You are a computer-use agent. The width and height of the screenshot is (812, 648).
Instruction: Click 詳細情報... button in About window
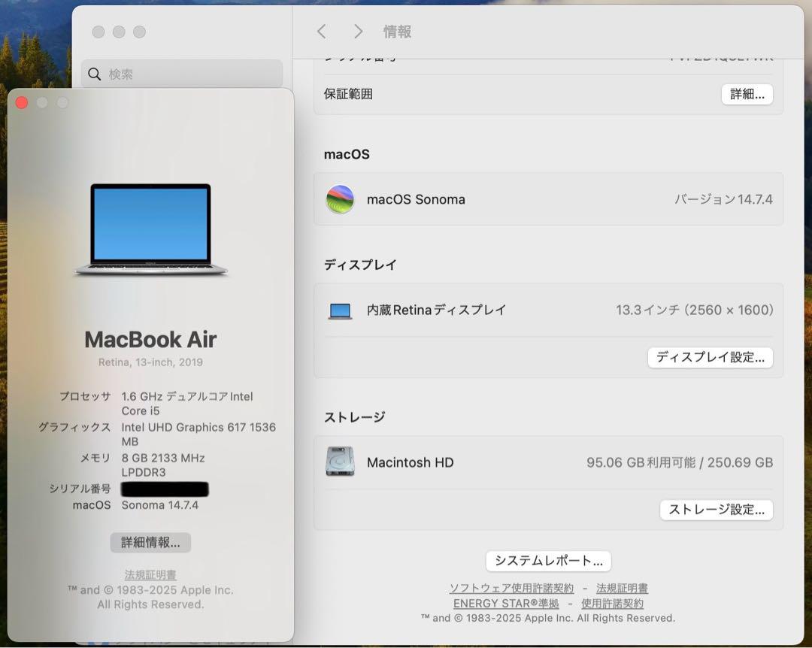pyautogui.click(x=150, y=542)
